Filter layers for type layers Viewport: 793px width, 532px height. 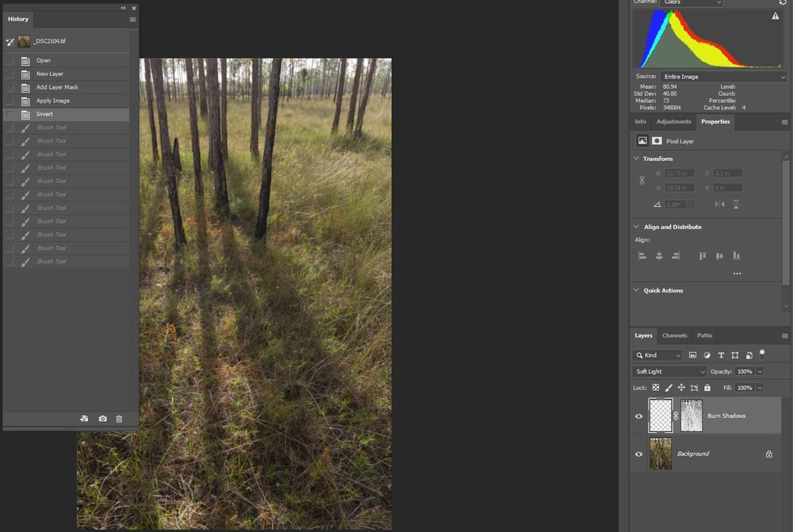point(721,355)
